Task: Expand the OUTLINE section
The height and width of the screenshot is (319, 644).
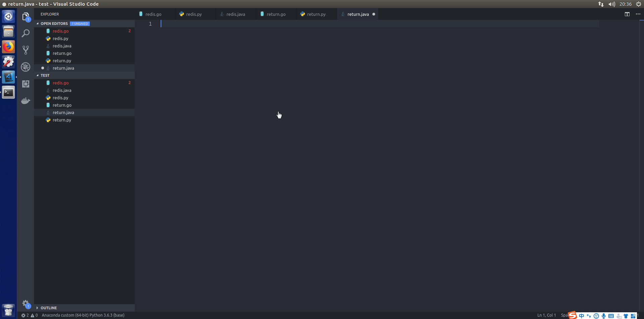Action: click(x=48, y=308)
